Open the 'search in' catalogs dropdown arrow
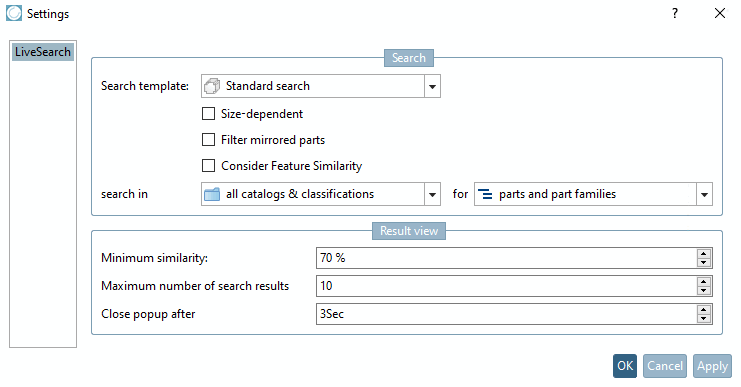Viewport: 741px width, 387px height. click(x=432, y=194)
